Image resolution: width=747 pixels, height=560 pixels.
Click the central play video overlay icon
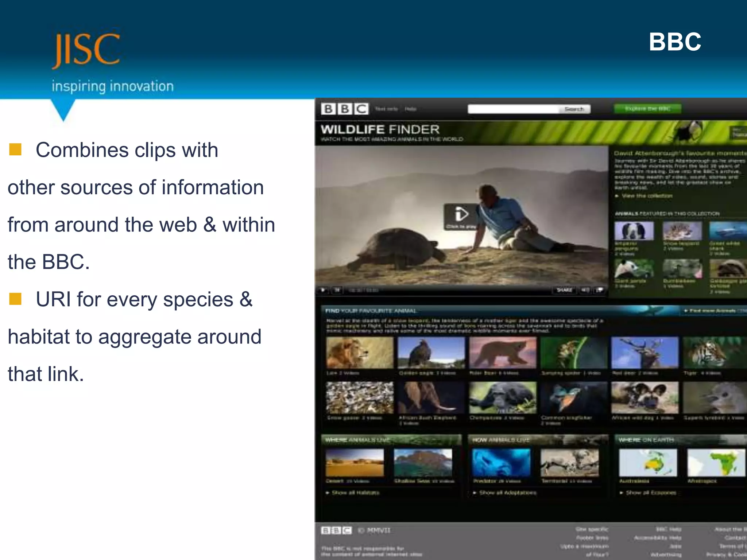pyautogui.click(x=461, y=214)
